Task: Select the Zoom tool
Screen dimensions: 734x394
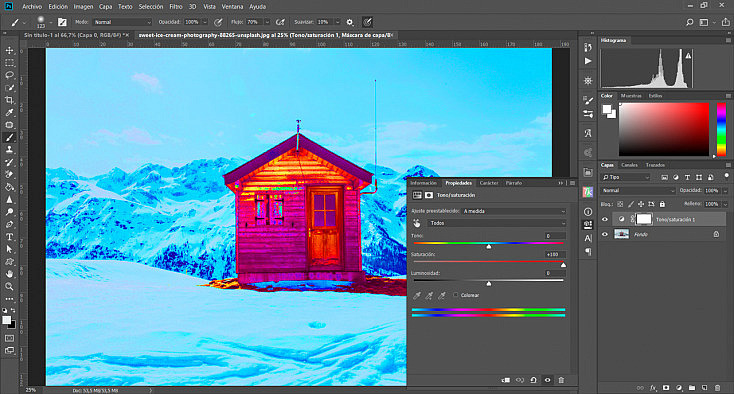Action: 9,286
